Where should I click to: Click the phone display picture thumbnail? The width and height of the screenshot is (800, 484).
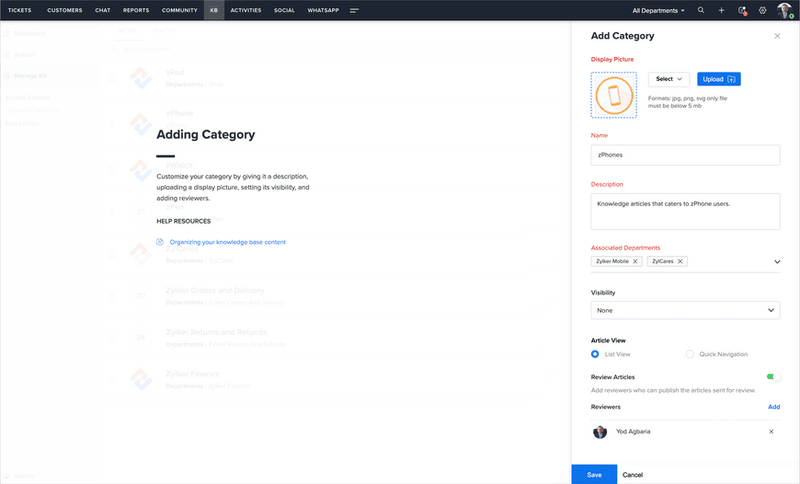614,95
